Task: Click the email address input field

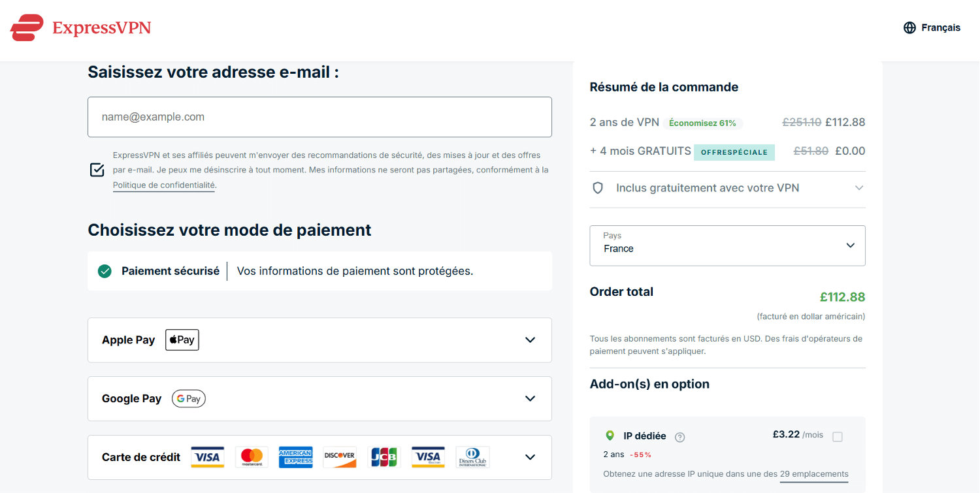Action: click(319, 117)
